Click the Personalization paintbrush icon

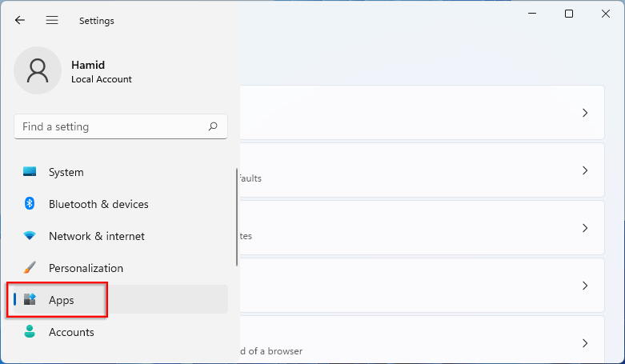point(30,268)
